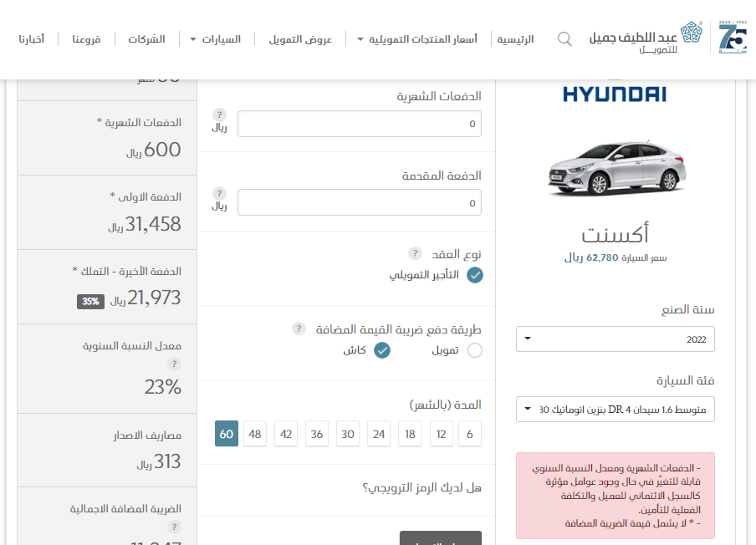Select 48 months duration
This screenshot has height=545, width=756.
(255, 434)
